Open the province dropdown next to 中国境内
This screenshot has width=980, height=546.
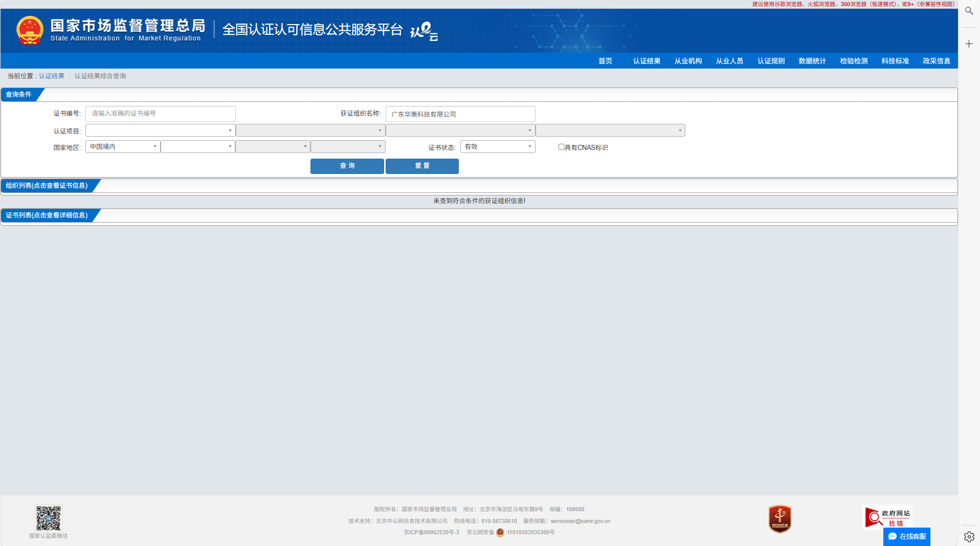(x=198, y=147)
